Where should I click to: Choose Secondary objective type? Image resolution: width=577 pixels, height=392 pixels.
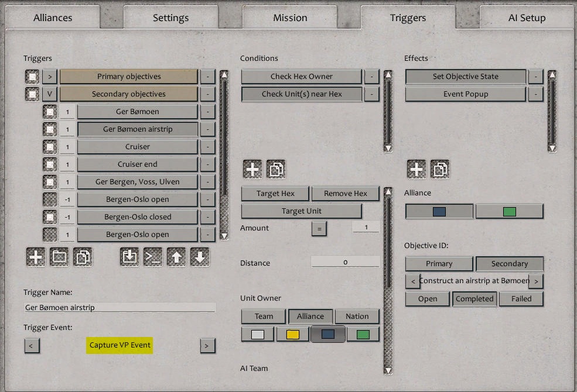click(x=510, y=264)
